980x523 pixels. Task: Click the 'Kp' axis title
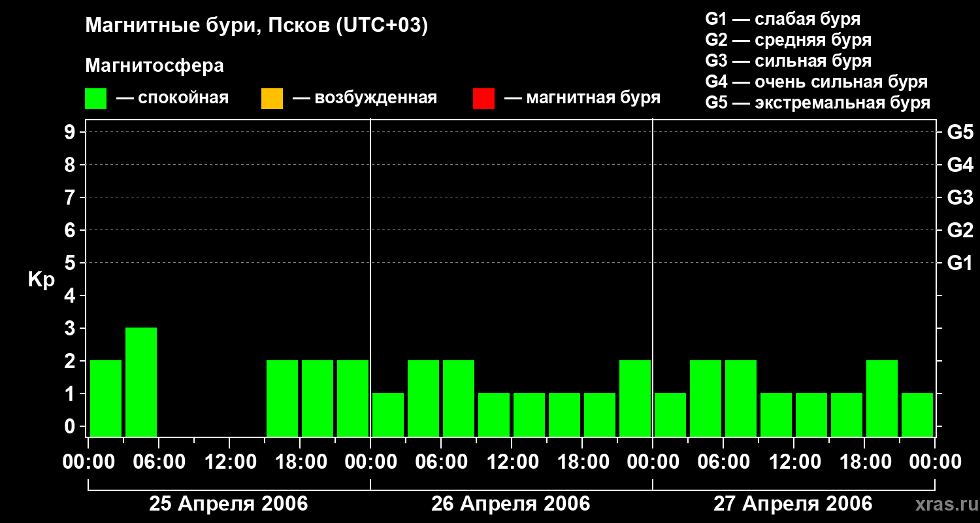[41, 280]
